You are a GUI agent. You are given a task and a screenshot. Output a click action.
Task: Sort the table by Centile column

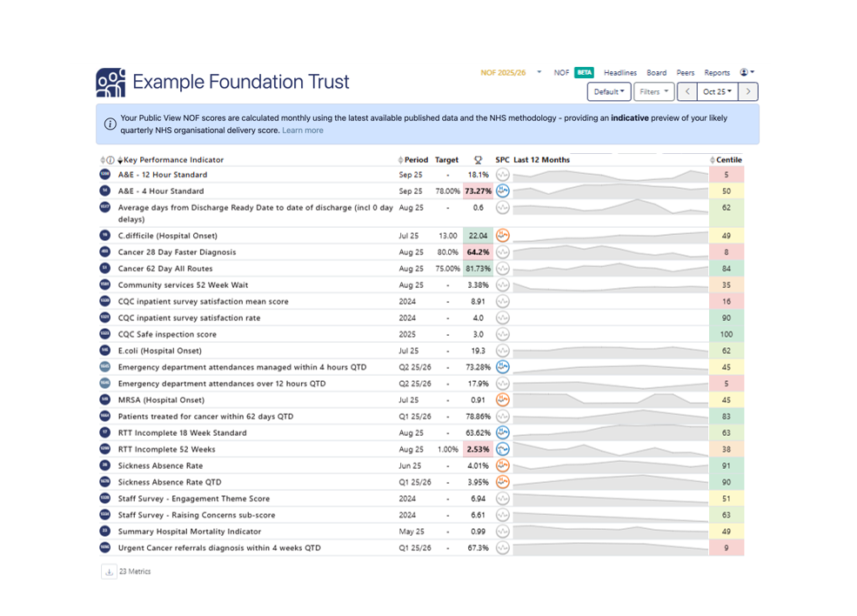728,160
